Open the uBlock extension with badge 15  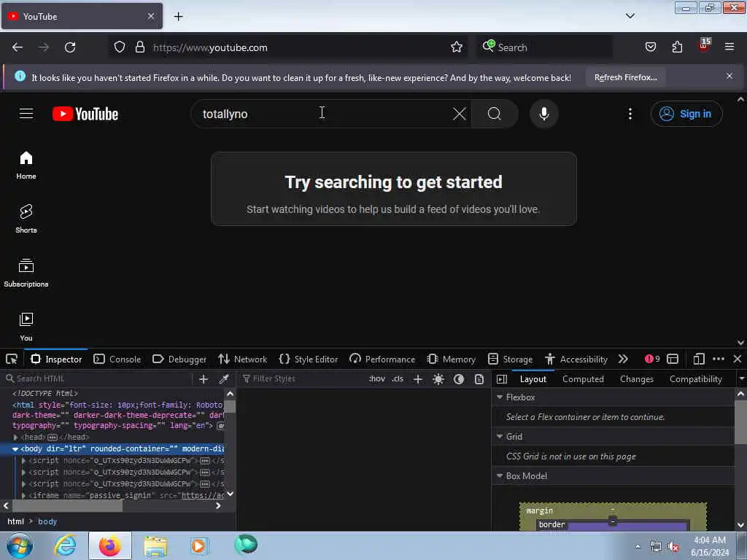click(704, 46)
